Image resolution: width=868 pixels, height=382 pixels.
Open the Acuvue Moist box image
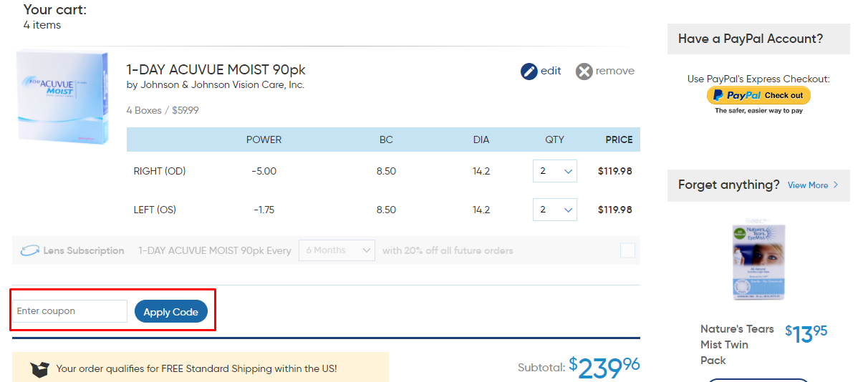pyautogui.click(x=62, y=98)
